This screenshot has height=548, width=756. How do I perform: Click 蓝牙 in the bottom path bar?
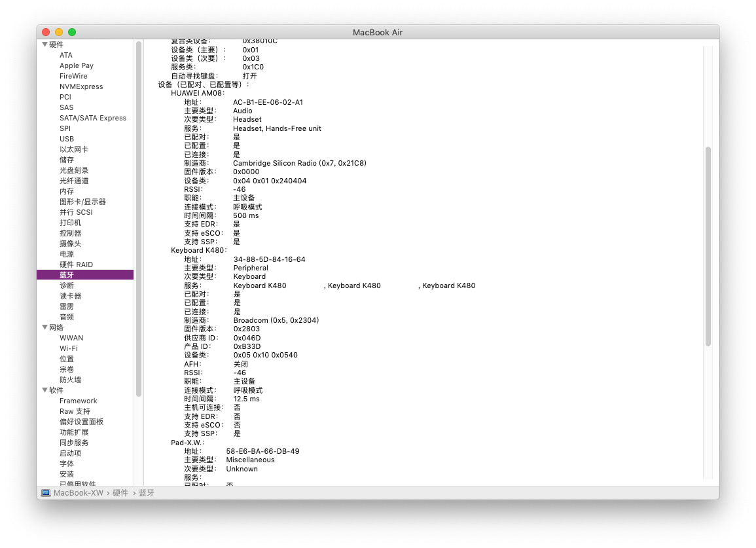pos(147,493)
